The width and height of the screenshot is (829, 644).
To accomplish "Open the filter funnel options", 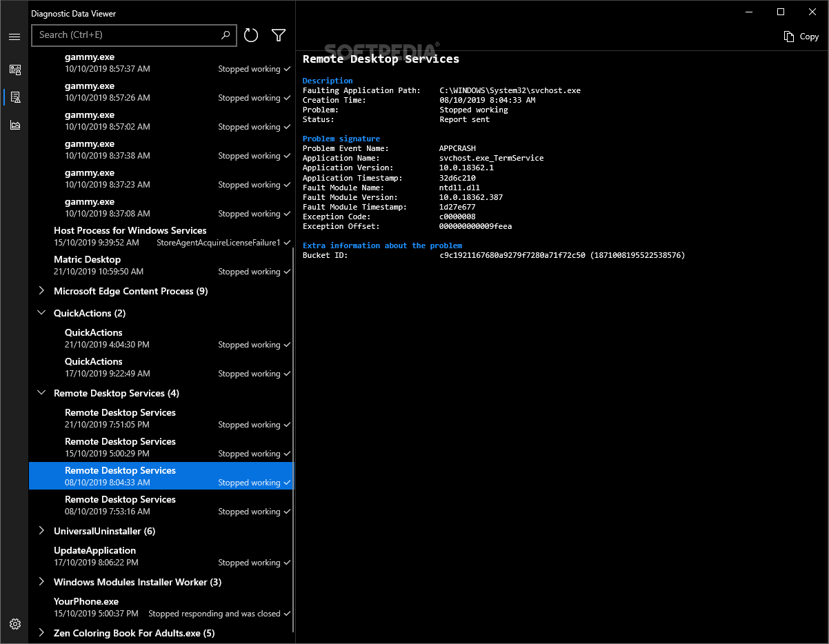I will tap(279, 35).
